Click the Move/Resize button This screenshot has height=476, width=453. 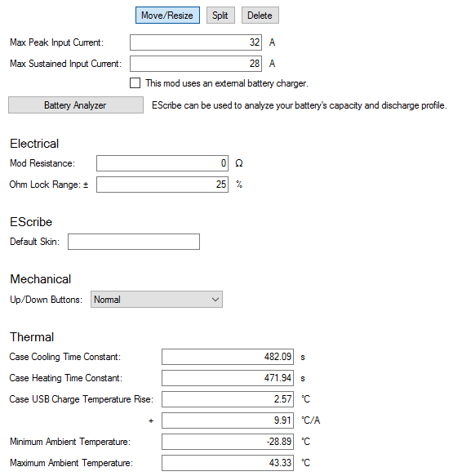pyautogui.click(x=167, y=16)
